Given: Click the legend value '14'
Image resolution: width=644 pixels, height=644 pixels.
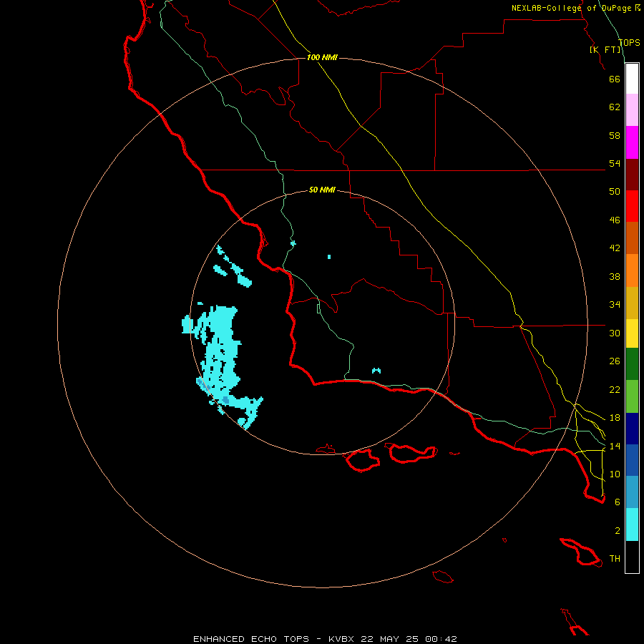Looking at the screenshot, I should pos(615,446).
